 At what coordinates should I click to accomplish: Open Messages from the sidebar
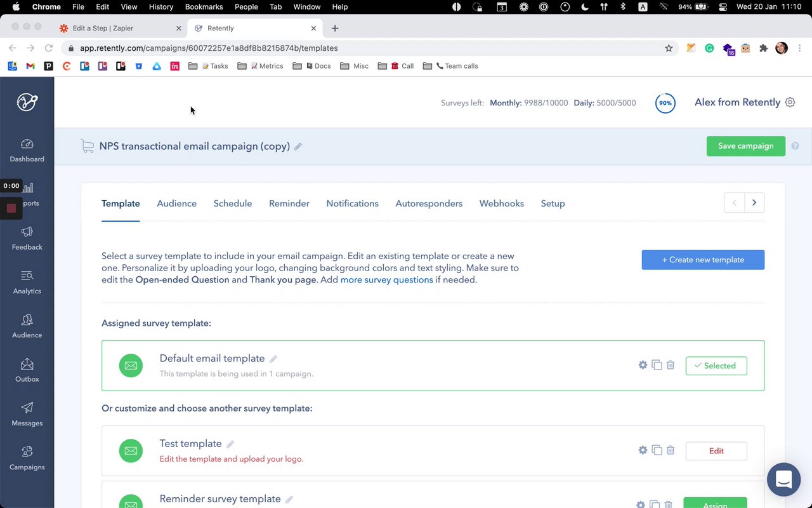tap(27, 414)
